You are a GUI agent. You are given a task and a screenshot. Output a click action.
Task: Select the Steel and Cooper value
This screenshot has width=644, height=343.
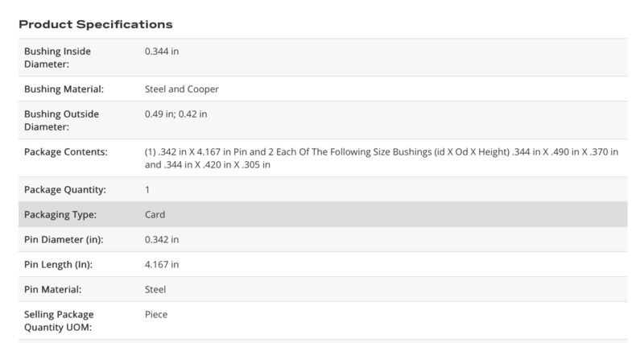(x=181, y=89)
